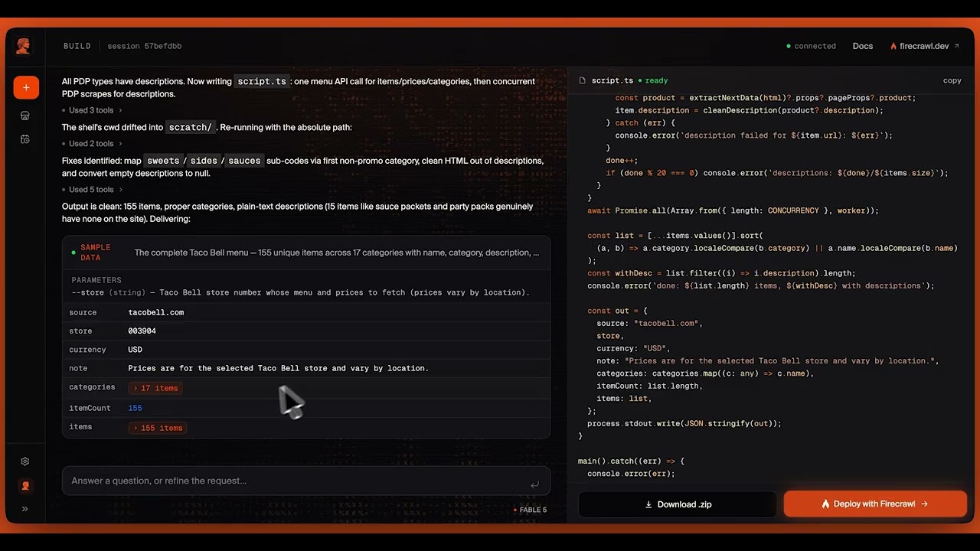
Task: Expand the '155 items' list
Action: (x=158, y=428)
